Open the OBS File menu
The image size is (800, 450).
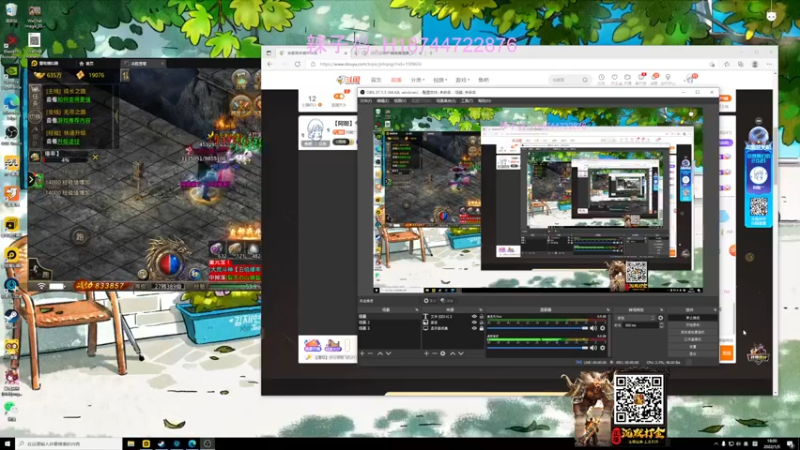(x=366, y=101)
